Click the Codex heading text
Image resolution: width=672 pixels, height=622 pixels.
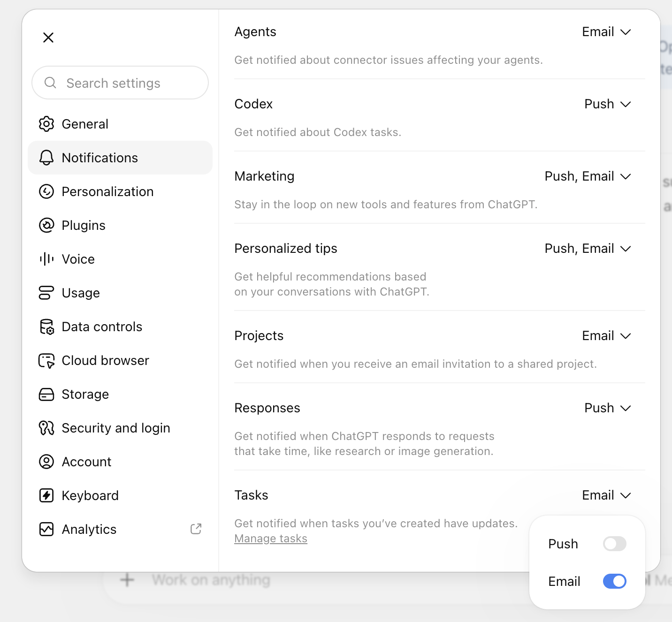(x=253, y=104)
